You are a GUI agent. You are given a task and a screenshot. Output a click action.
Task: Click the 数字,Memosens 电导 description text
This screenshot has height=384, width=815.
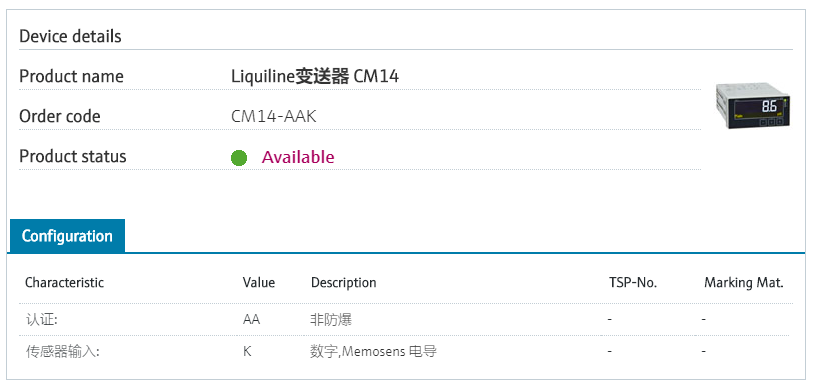[373, 352]
